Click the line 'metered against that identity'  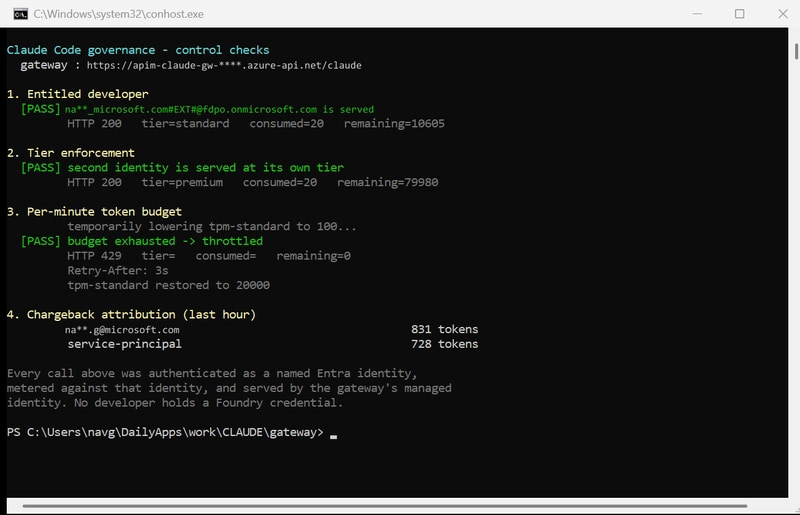point(229,388)
